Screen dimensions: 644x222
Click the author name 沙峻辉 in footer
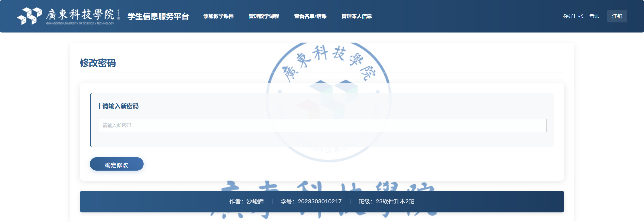tap(255, 202)
